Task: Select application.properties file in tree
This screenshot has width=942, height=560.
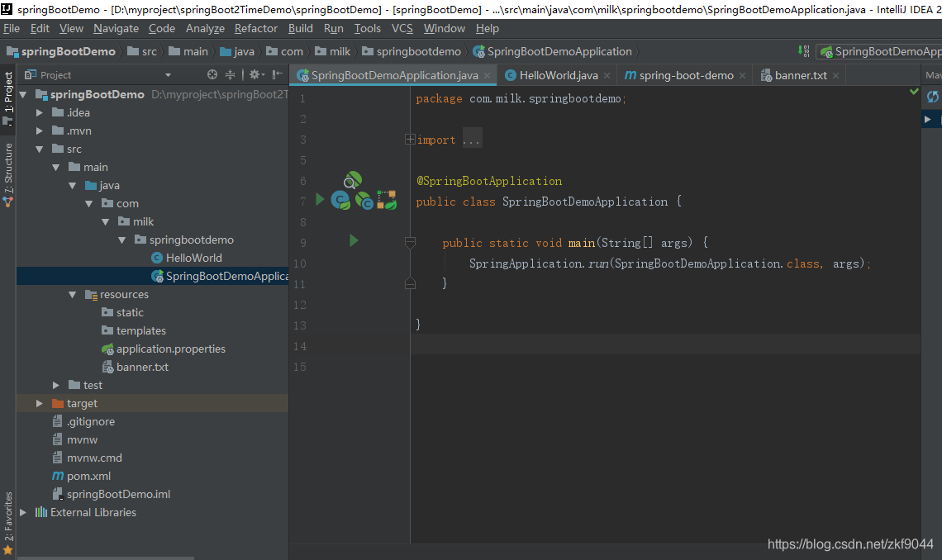Action: 164,349
